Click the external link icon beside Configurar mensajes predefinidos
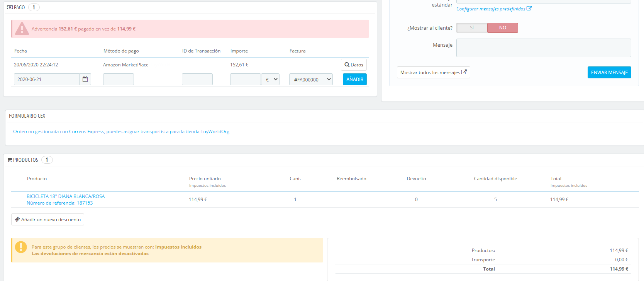The width and height of the screenshot is (644, 281). (529, 8)
